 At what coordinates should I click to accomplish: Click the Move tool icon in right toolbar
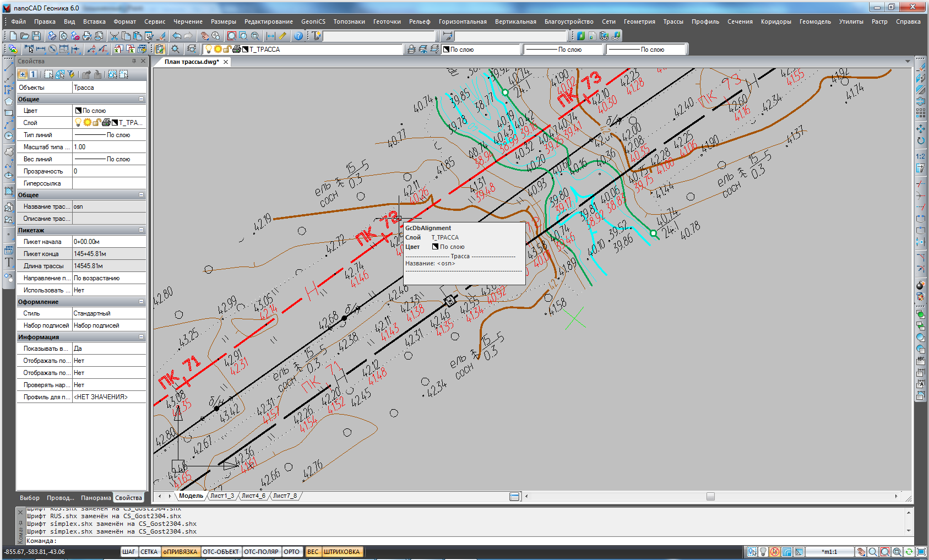click(x=920, y=128)
